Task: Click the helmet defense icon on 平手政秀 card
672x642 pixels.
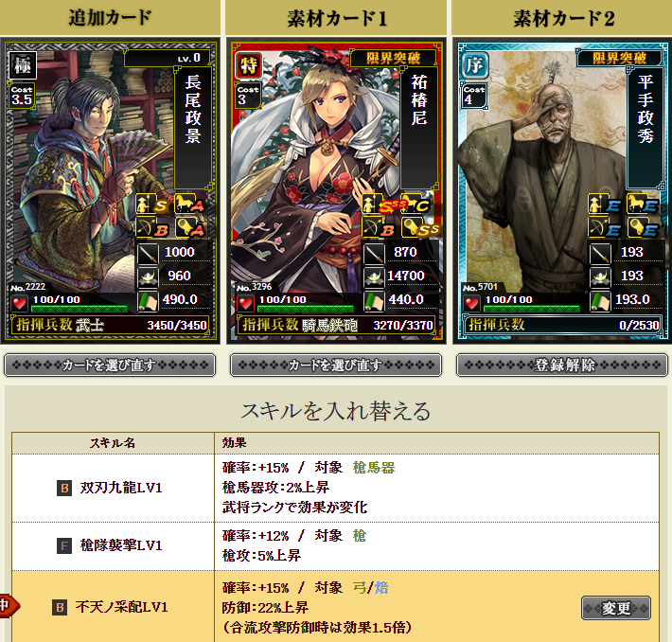Action: [x=600, y=276]
